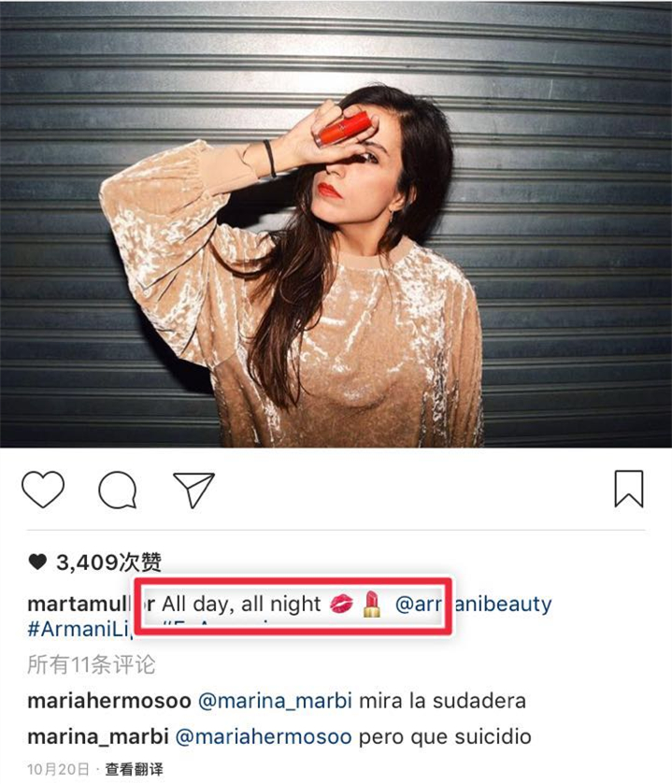Tap the post photo of woman
Screen dimensions: 672x784
[x=336, y=224]
